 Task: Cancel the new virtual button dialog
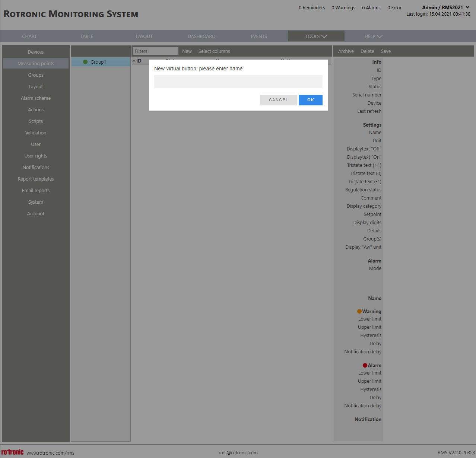(278, 100)
